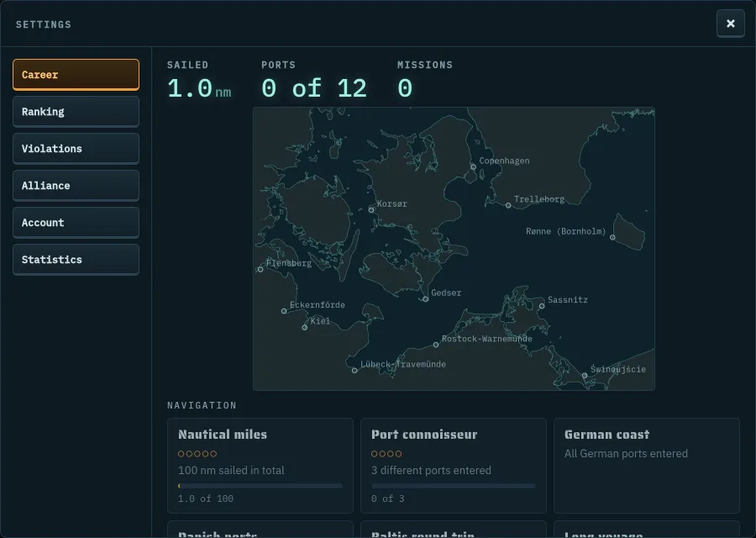Click the Korsør port marker
Viewport: 756px width, 538px height.
[371, 210]
